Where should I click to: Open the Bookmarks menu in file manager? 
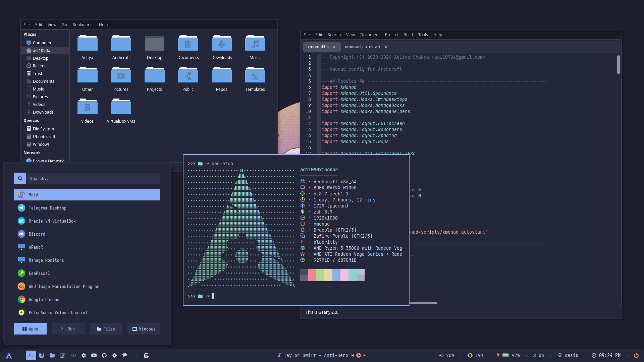[x=83, y=24]
